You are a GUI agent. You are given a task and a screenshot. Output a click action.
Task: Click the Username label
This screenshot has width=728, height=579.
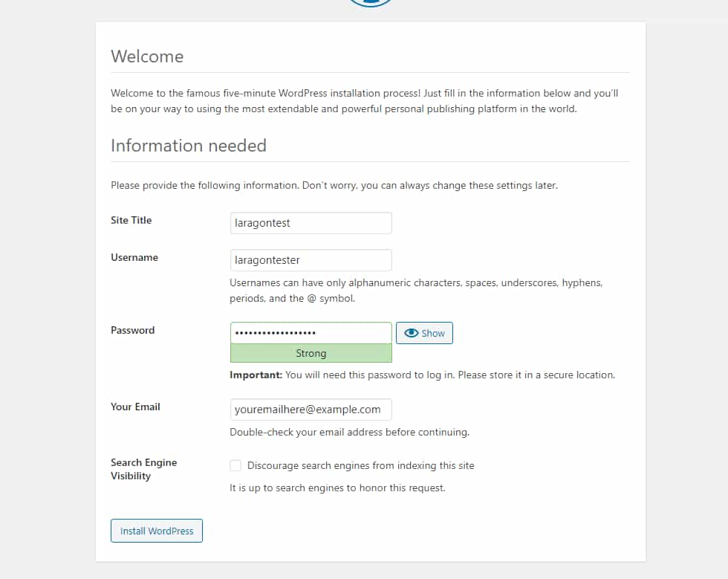[x=134, y=257]
